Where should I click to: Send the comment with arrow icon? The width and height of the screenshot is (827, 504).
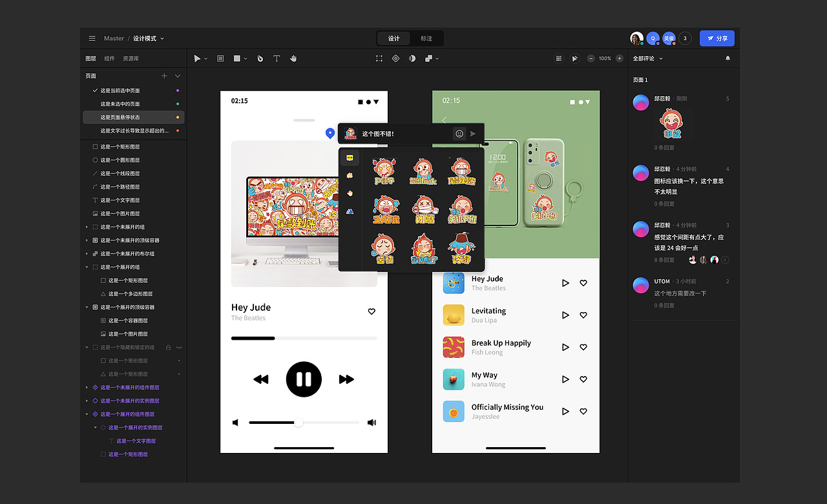(473, 134)
